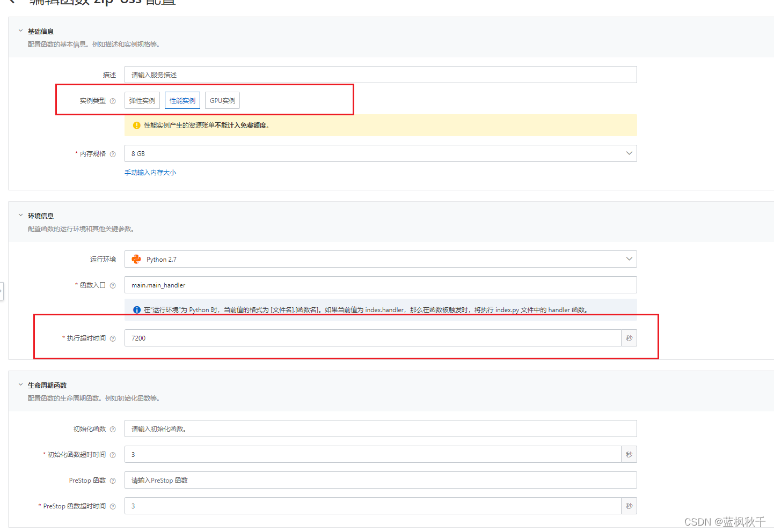Click the 描述 input field
774x532 pixels.
[x=381, y=75]
